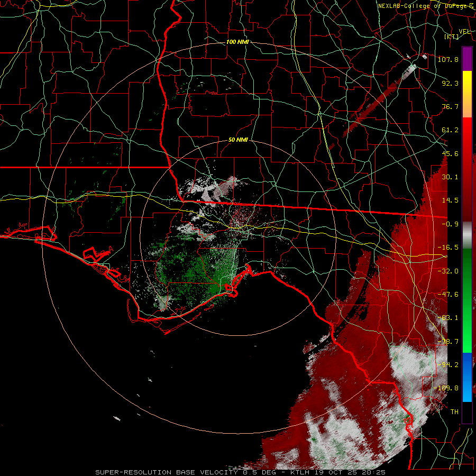Select the 30.1 velocity scale value
The image size is (476, 476).
point(450,177)
